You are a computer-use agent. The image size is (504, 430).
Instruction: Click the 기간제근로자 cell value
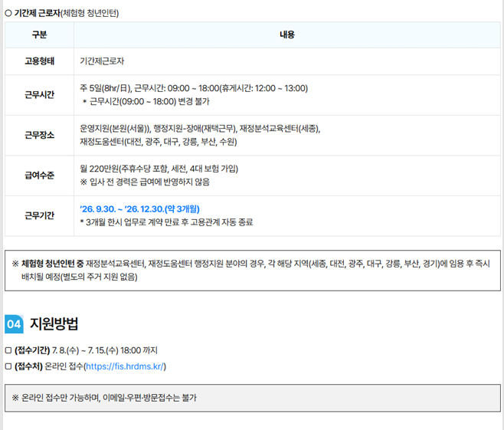(102, 61)
